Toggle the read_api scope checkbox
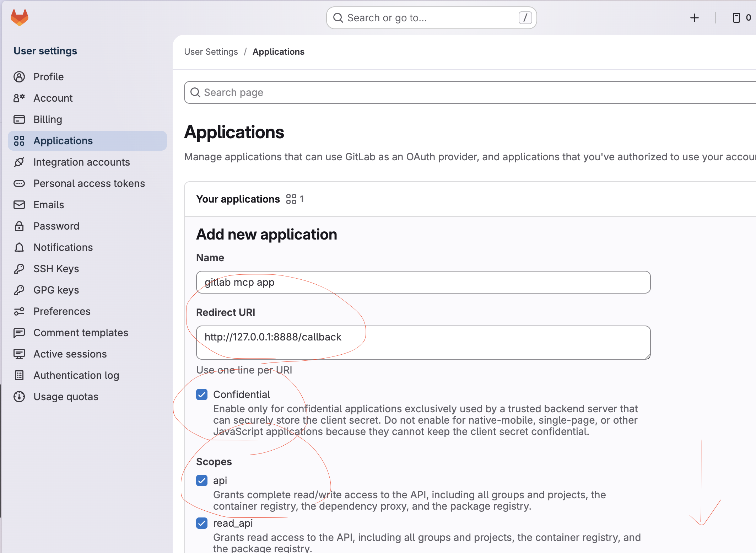This screenshot has height=553, width=756. coord(202,523)
